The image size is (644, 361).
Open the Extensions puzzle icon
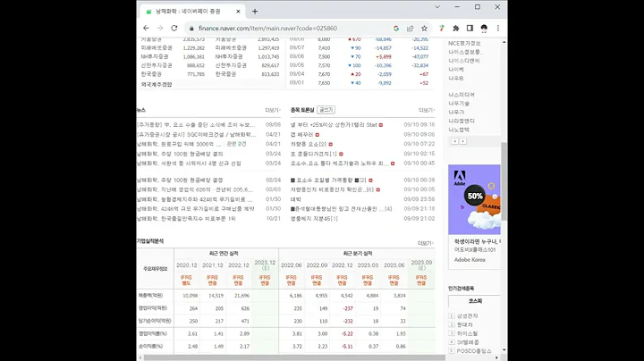click(456, 29)
